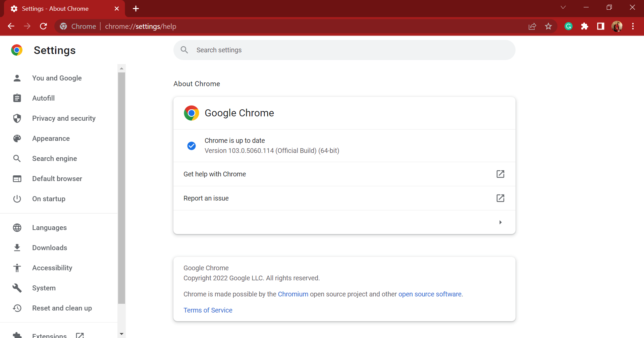Image resolution: width=644 pixels, height=338 pixels.
Task: Open a new tab with the plus button
Action: [136, 9]
